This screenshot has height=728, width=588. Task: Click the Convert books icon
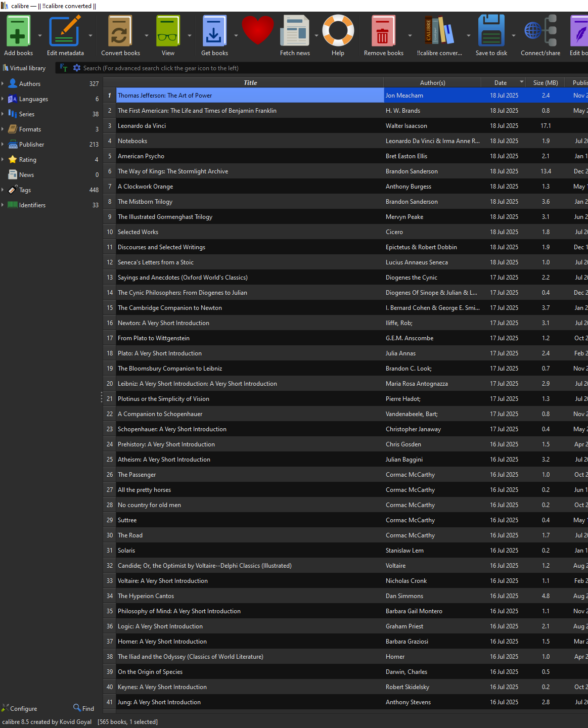click(120, 31)
